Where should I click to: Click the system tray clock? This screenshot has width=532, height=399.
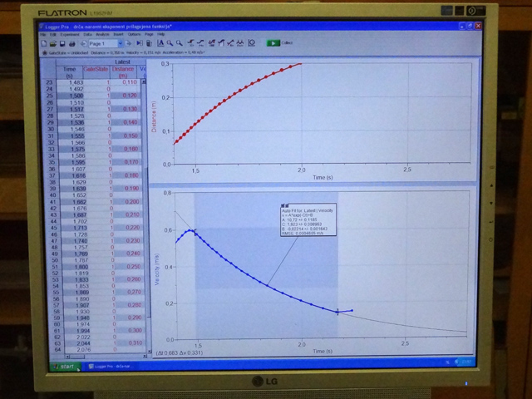point(467,362)
